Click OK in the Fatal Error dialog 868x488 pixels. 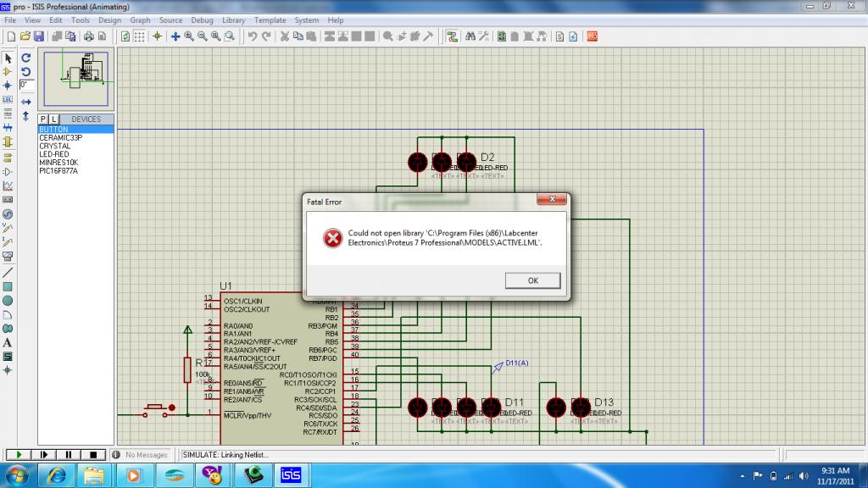click(532, 280)
